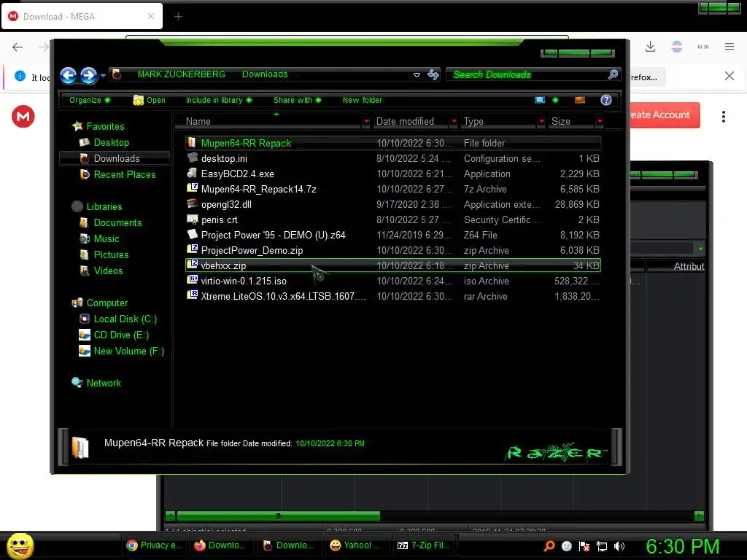Viewport: 747px width, 560px height.
Task: Select the EasyBCD2.4.exe icon
Action: tap(192, 174)
